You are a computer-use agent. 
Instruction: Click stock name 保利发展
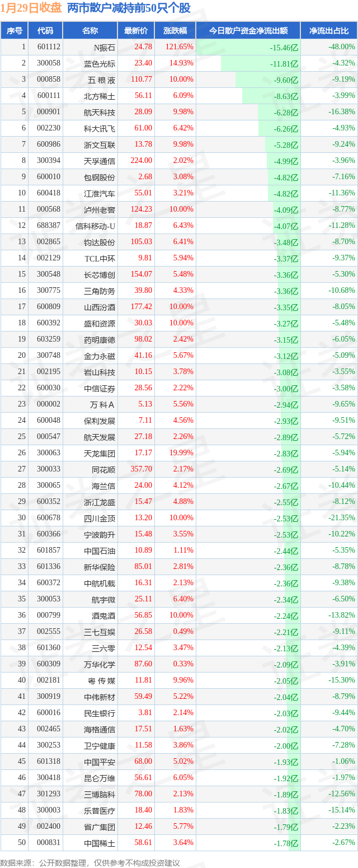100,421
